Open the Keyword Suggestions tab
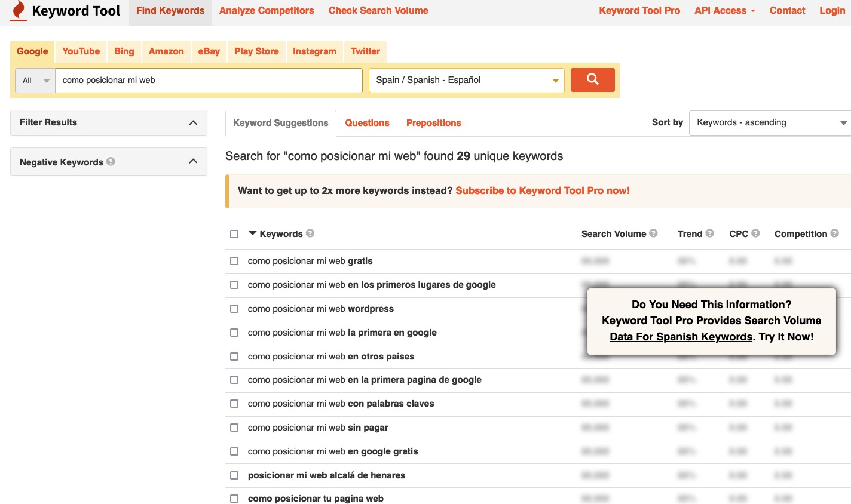The image size is (851, 504). pos(281,123)
